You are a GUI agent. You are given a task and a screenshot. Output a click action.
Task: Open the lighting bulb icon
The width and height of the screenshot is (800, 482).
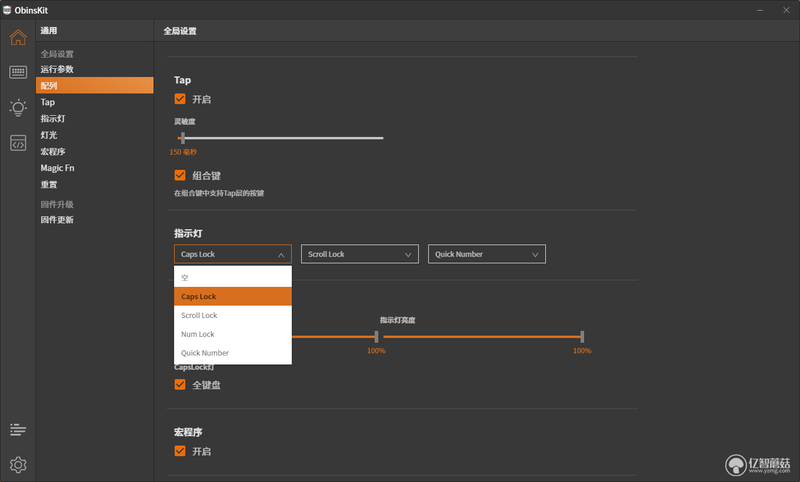(18, 108)
